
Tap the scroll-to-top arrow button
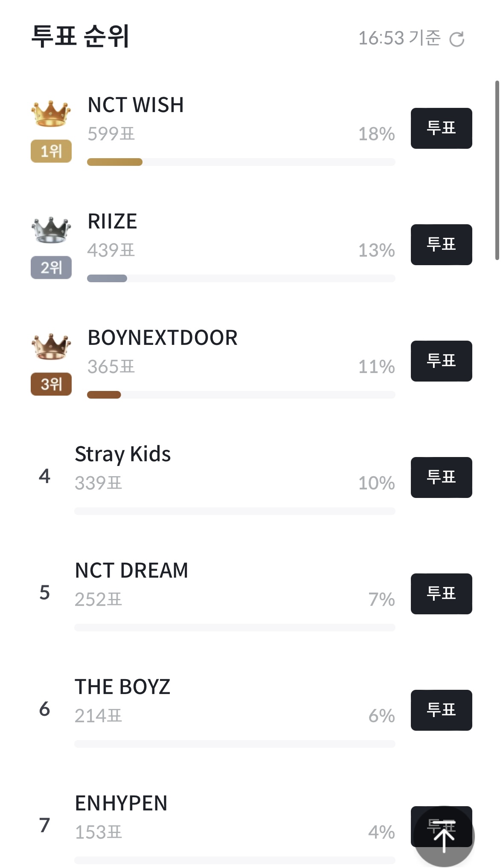[444, 836]
